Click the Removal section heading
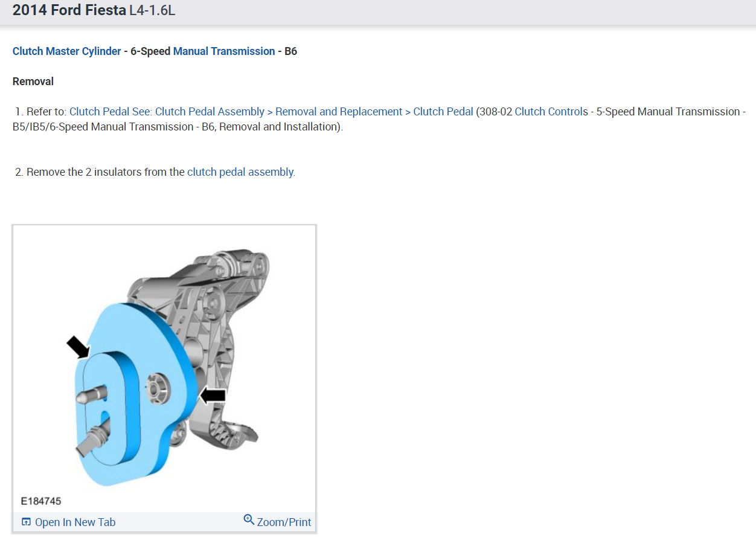This screenshot has width=756, height=552. tap(33, 82)
